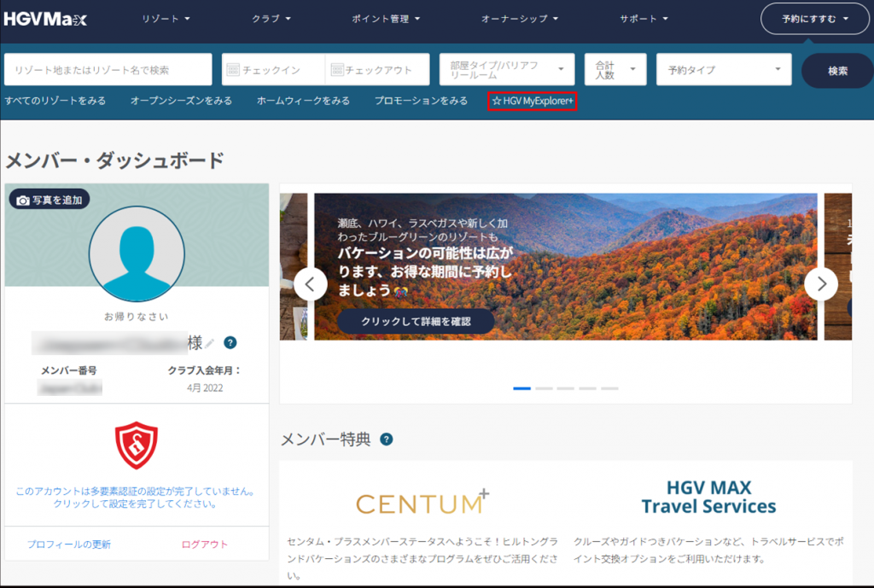Viewport: 874px width, 588px height.
Task: Open the ポイント管理 menu
Action: tap(386, 19)
